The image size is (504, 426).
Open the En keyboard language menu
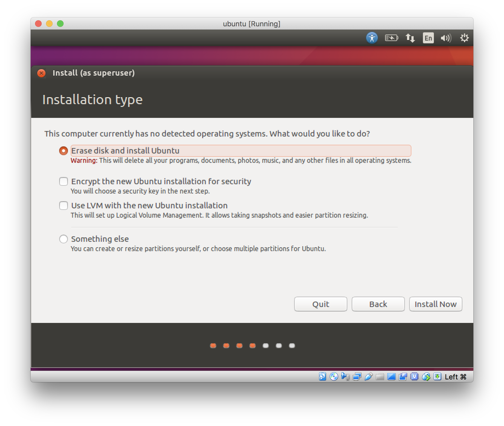428,38
